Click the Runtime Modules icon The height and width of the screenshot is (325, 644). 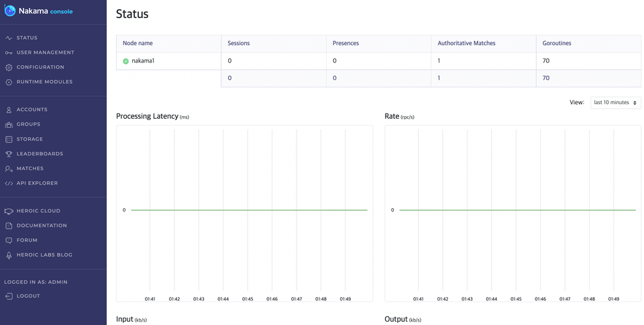click(x=9, y=82)
